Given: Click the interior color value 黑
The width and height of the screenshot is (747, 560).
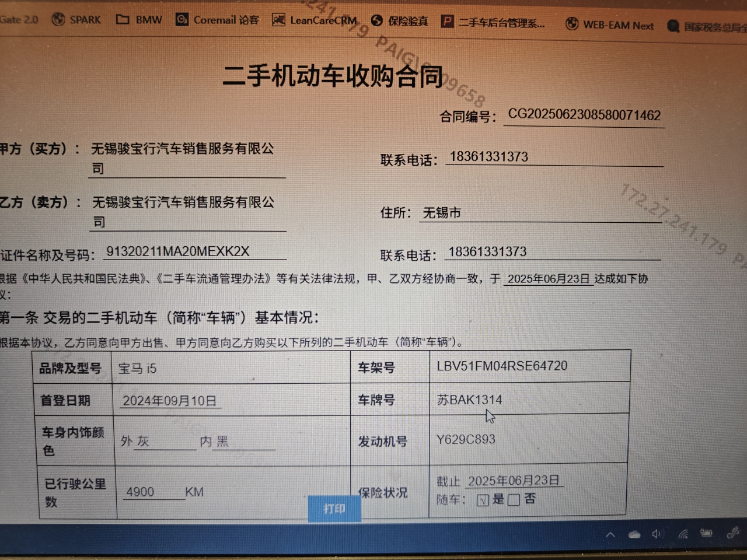Looking at the screenshot, I should coord(222,442).
